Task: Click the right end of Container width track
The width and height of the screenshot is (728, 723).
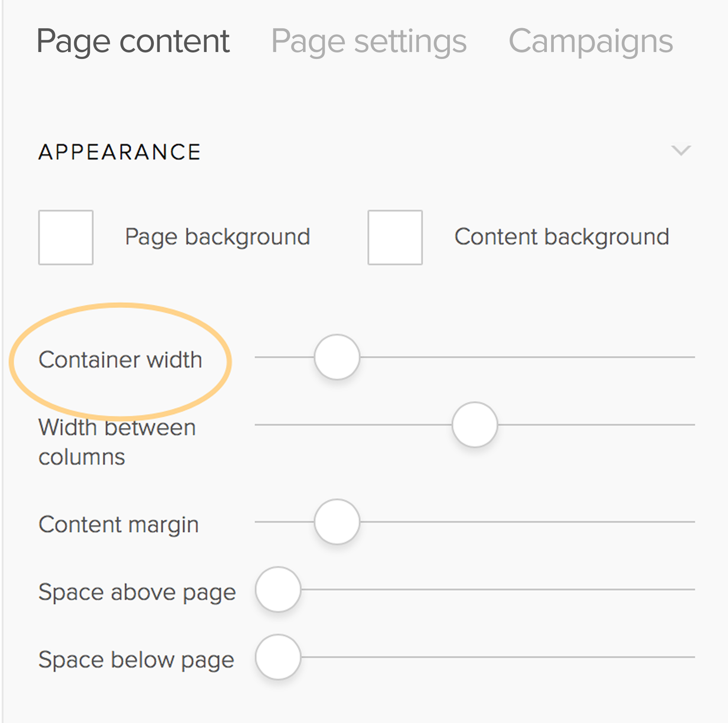Action: click(x=692, y=357)
